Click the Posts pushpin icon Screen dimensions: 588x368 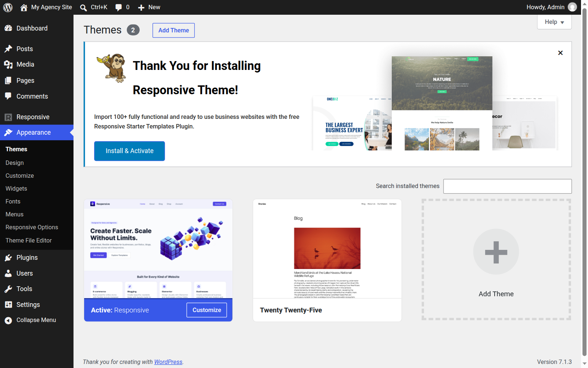coord(8,49)
